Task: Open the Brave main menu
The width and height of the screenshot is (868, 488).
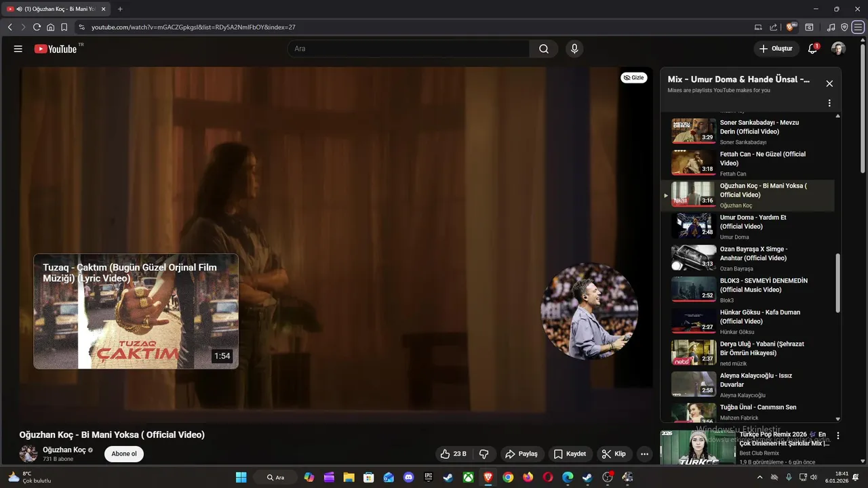Action: [x=859, y=27]
